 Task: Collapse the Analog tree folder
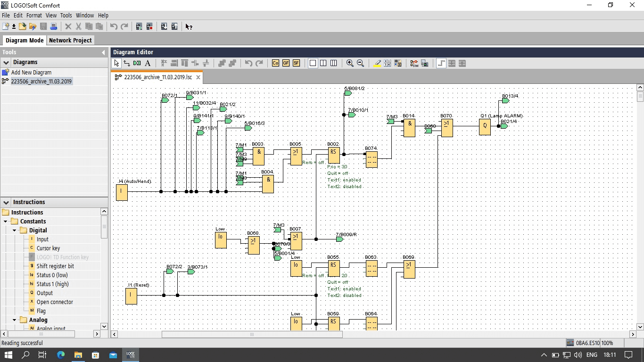[15, 320]
